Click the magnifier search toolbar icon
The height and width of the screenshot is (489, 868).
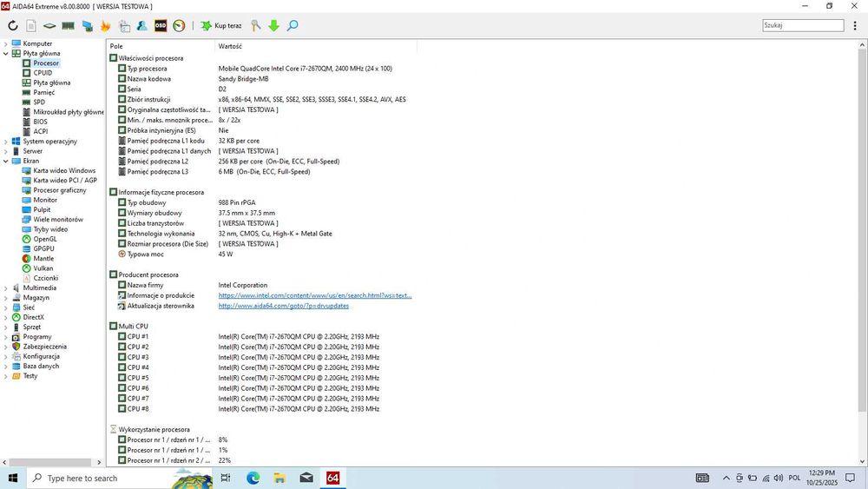pos(293,25)
